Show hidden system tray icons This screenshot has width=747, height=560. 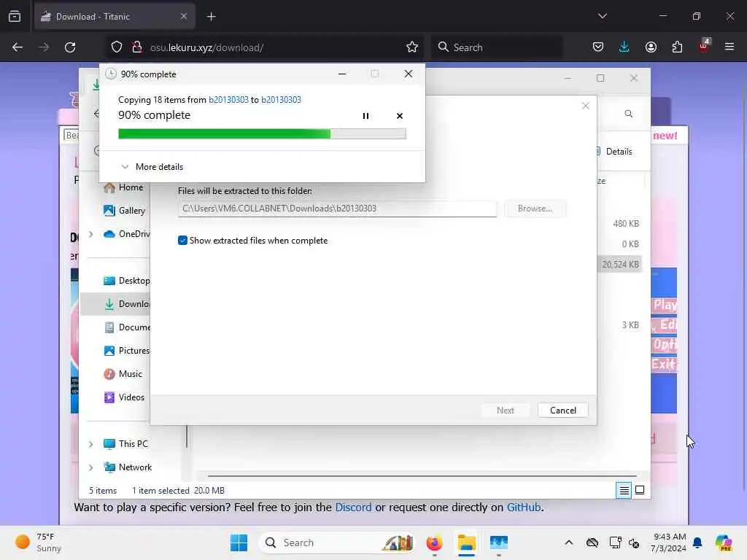tap(569, 542)
